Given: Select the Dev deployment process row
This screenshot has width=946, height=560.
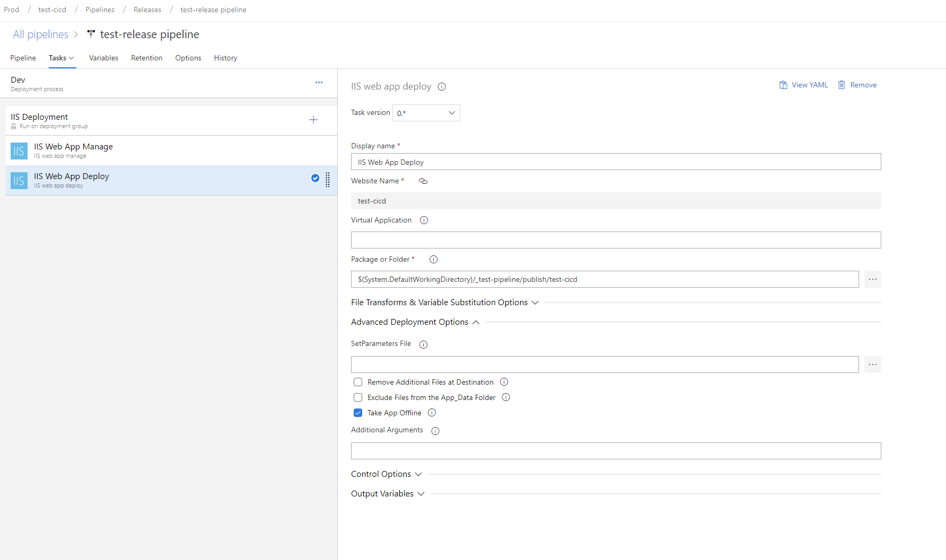Looking at the screenshot, I should [x=169, y=84].
